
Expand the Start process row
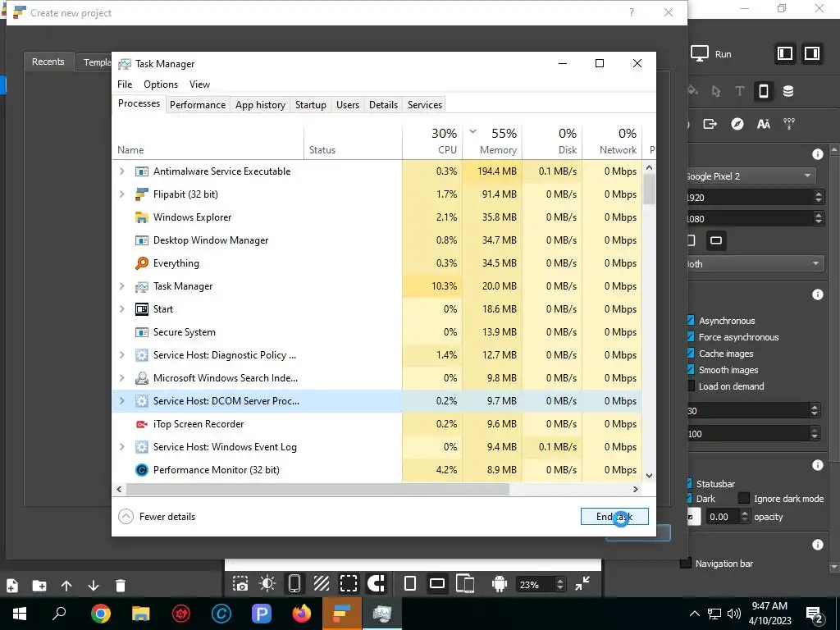pos(121,309)
